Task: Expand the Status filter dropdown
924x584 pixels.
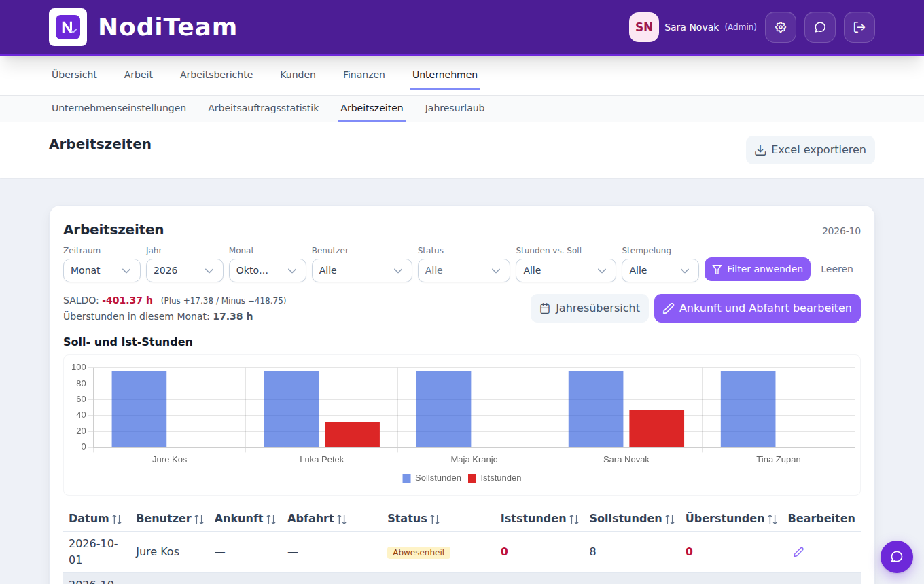Action: [464, 270]
